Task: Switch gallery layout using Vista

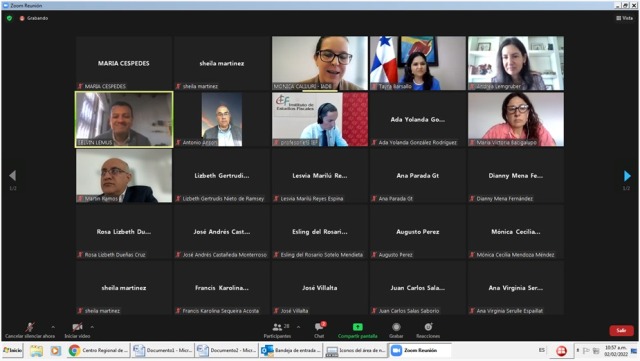Action: point(624,18)
